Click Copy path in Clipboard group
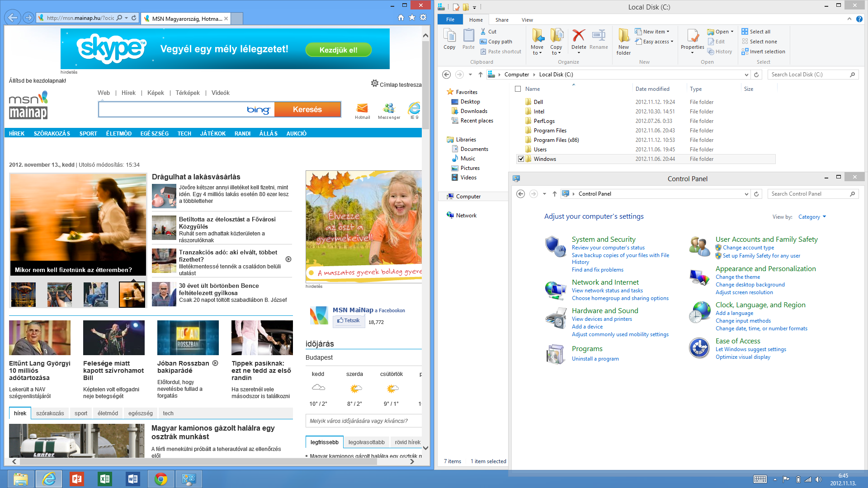Image resolution: width=868 pixels, height=488 pixels. 496,42
